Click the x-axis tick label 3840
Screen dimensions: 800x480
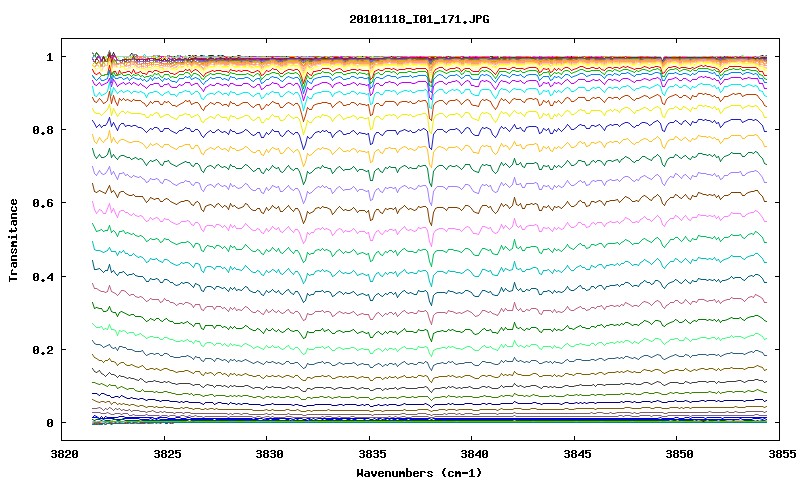click(x=474, y=454)
